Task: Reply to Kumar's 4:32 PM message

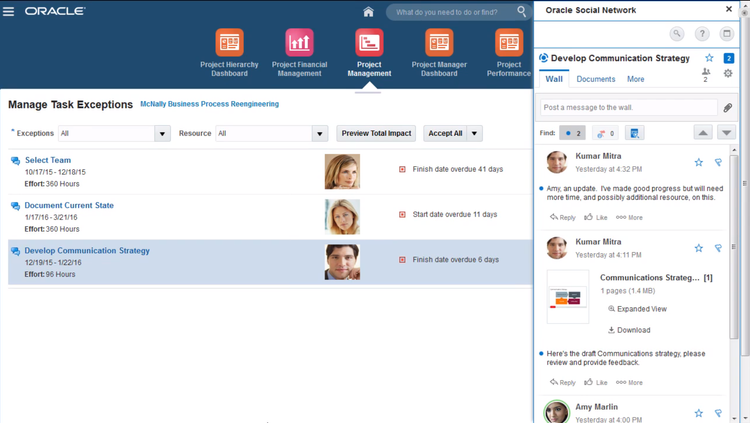Action: (x=563, y=217)
